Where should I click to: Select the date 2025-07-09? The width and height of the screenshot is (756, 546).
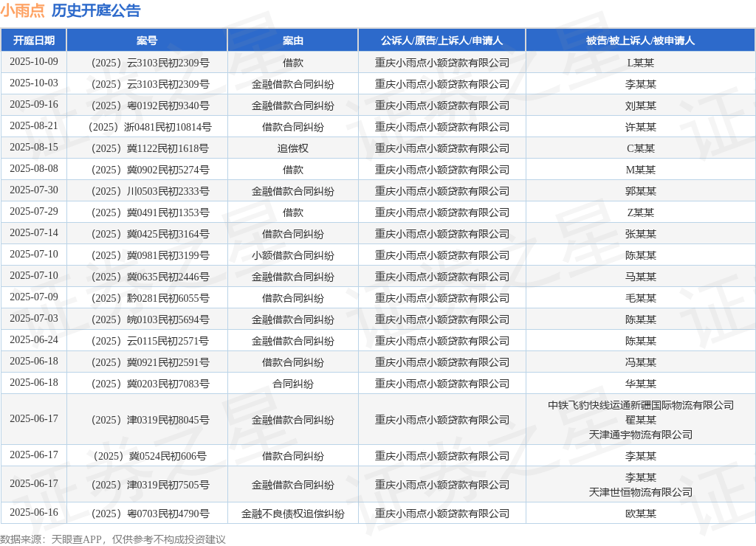click(34, 297)
